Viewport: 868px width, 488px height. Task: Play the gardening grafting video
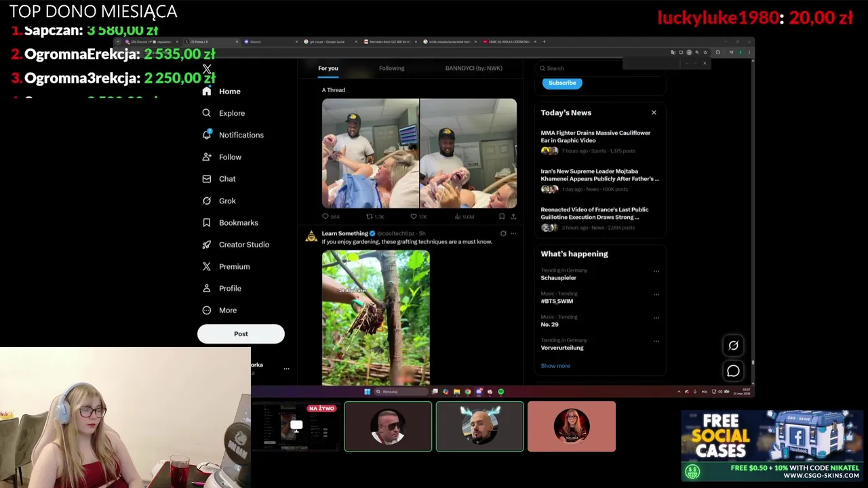[x=376, y=318]
